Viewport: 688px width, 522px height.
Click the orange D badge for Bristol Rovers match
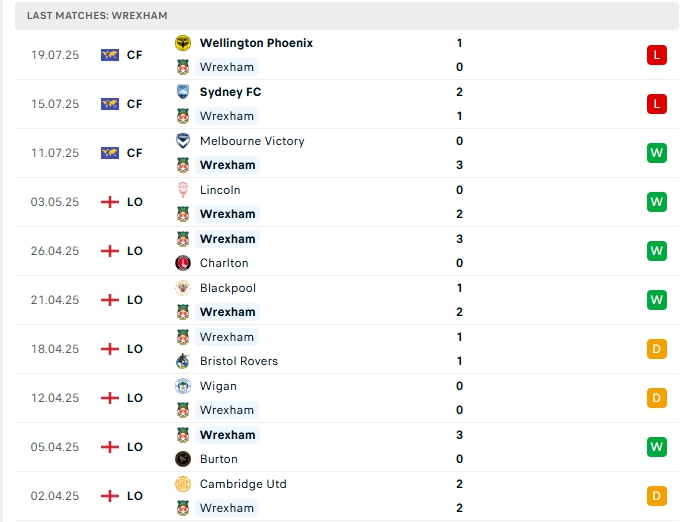pyautogui.click(x=656, y=349)
